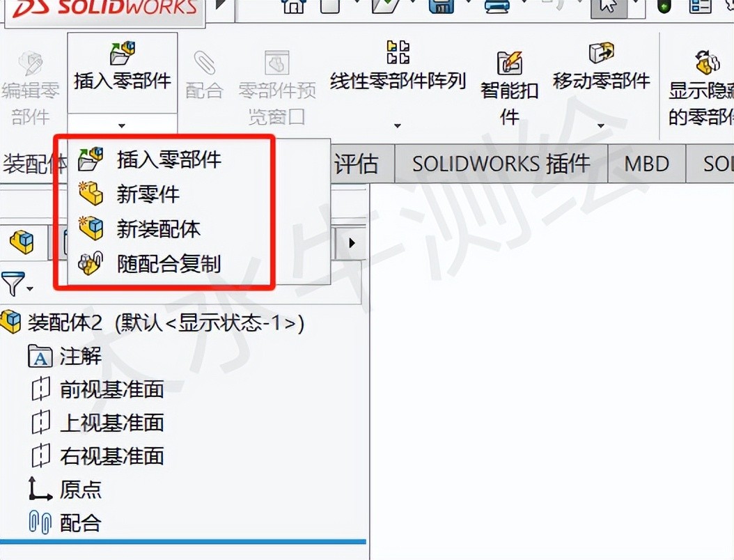
Task: Expand dropdown arrow under 线性零部件阵列
Action: (x=398, y=125)
